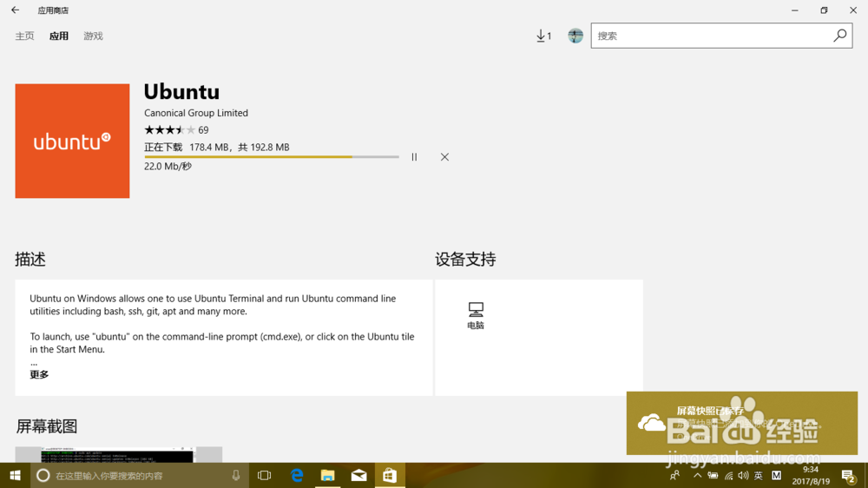Open the People tray icon
Image resolution: width=868 pixels, height=488 pixels.
(674, 475)
